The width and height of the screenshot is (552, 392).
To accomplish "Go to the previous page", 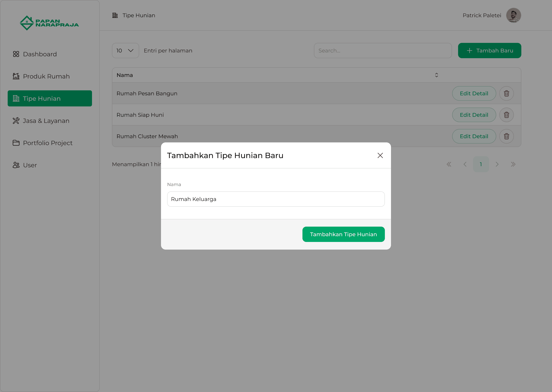I will click(465, 164).
